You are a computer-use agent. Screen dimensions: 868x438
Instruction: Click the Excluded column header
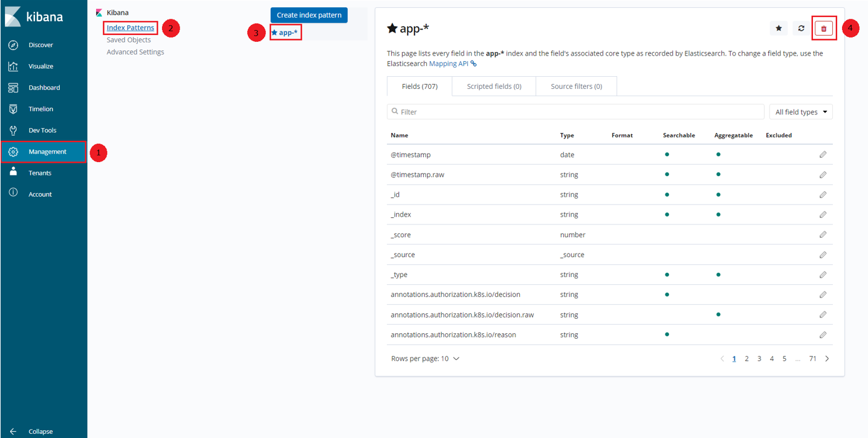tap(779, 136)
